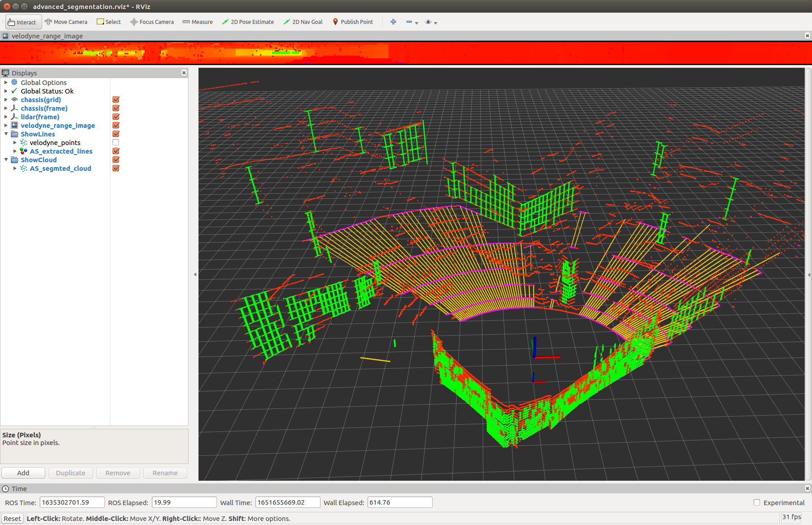Open dropdown arrow next to minus icon
The image size is (812, 525).
click(x=417, y=23)
